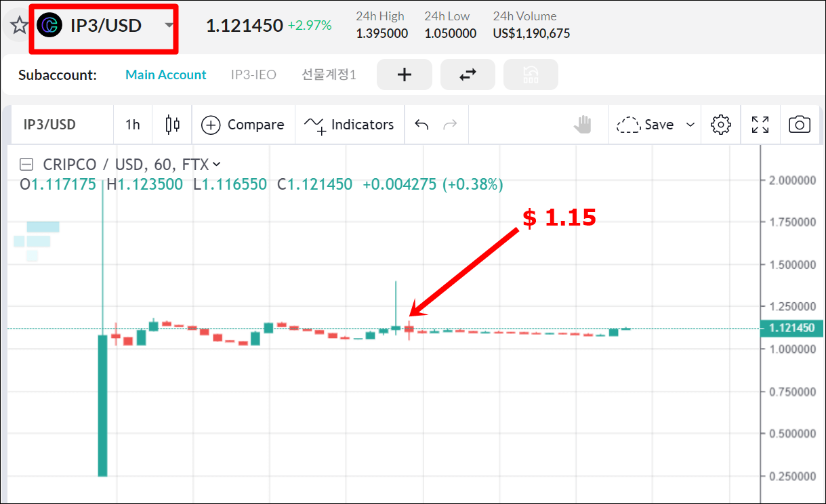Image resolution: width=826 pixels, height=504 pixels.
Task: Click the +2.97% price change text
Action: coord(310,26)
